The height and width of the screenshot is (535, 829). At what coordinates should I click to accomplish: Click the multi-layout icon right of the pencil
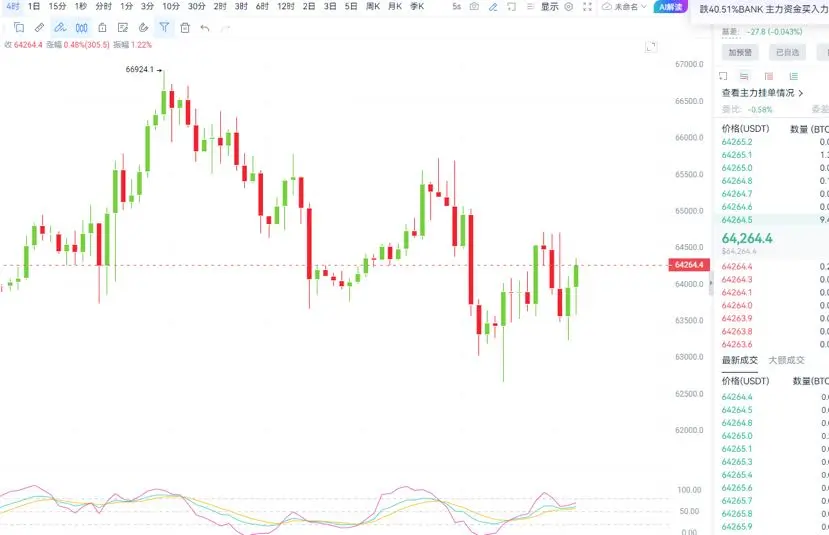[x=511, y=7]
